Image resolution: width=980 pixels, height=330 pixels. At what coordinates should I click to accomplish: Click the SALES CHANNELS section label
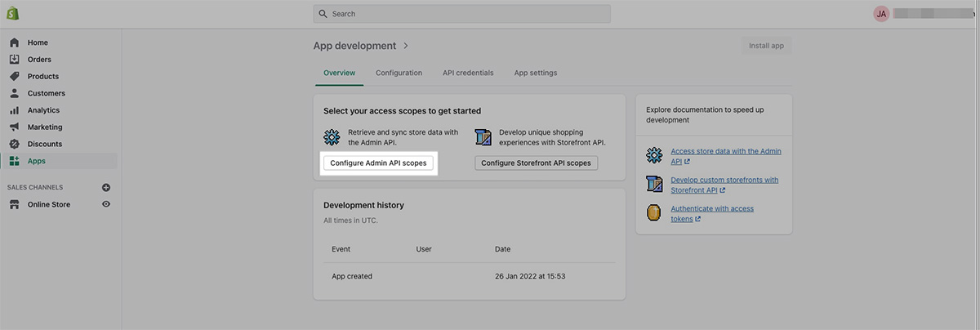(35, 187)
